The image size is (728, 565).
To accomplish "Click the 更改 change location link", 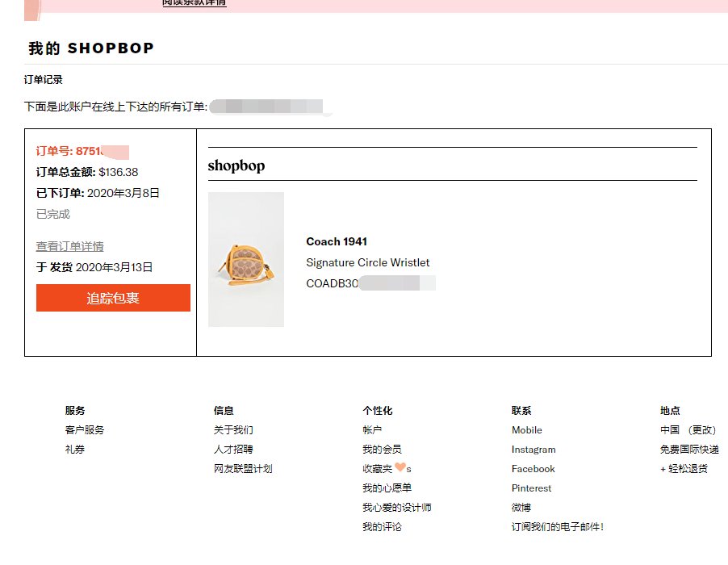I will [702, 430].
